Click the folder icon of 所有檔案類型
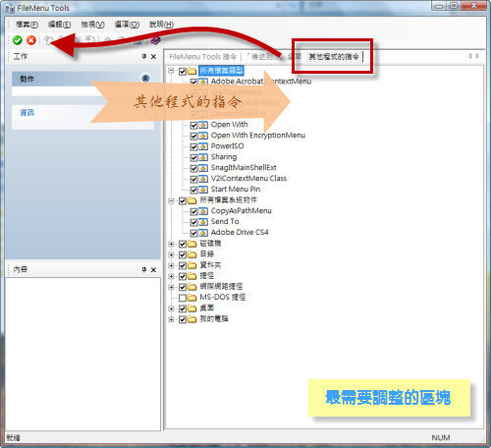491x448 pixels. click(x=192, y=71)
